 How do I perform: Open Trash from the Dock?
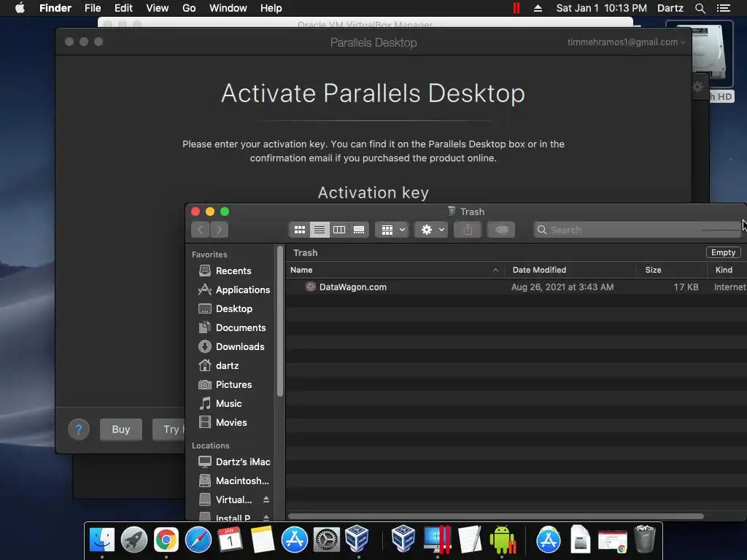645,540
